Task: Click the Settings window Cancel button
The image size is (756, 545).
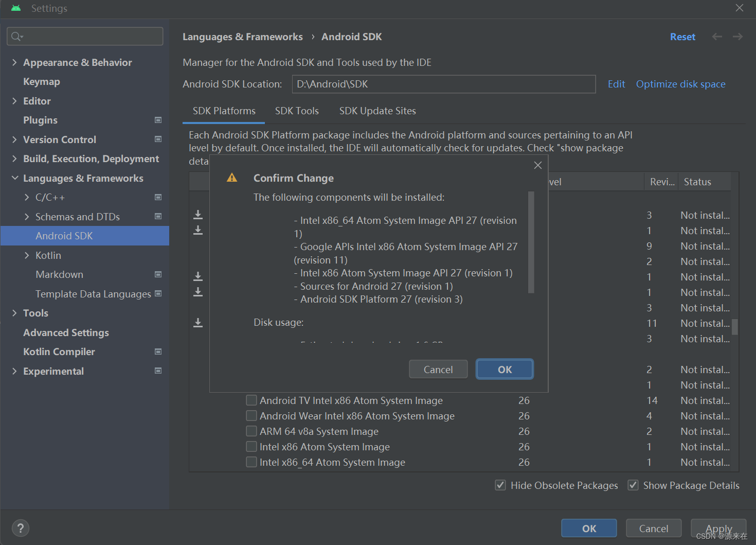Action: (654, 528)
